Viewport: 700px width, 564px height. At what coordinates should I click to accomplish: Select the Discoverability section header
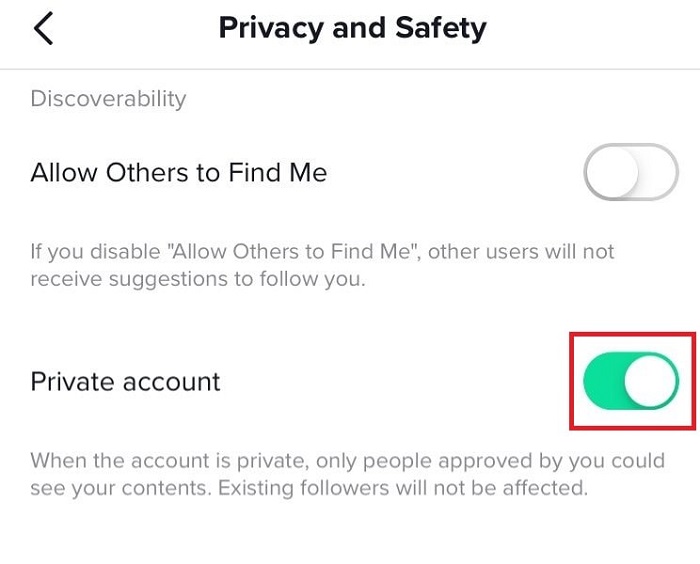point(108,98)
